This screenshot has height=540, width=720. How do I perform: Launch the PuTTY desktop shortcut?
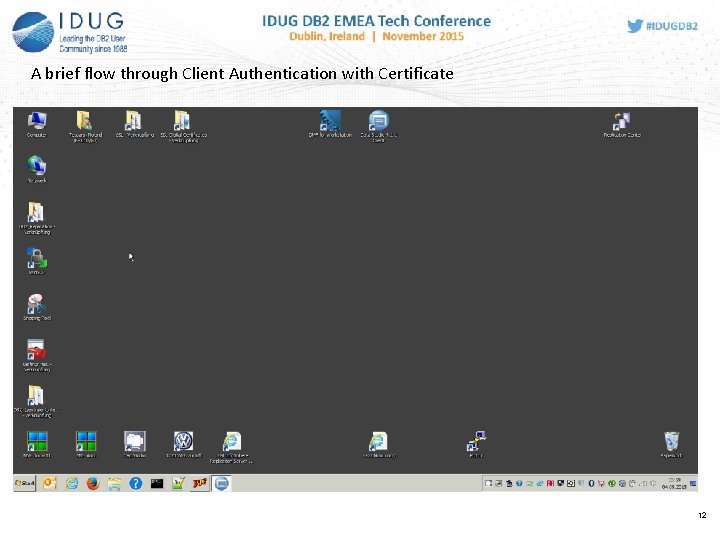tap(476, 444)
